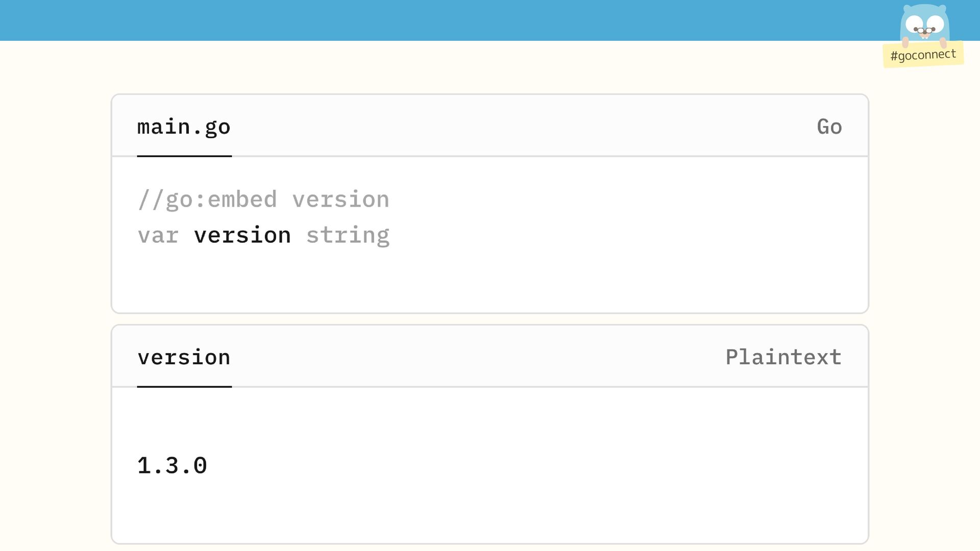Screen dimensions: 980x551
Task: Click the underline beneath the version tab
Action: pos(184,387)
